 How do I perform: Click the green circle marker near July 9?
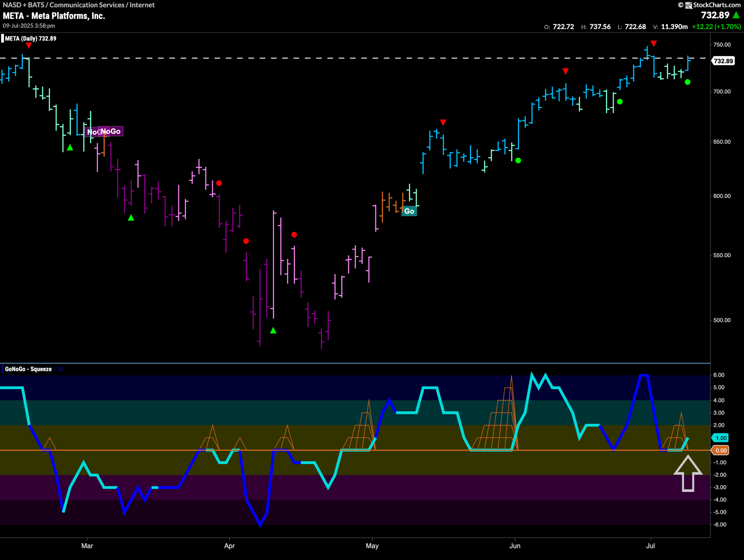(x=688, y=82)
